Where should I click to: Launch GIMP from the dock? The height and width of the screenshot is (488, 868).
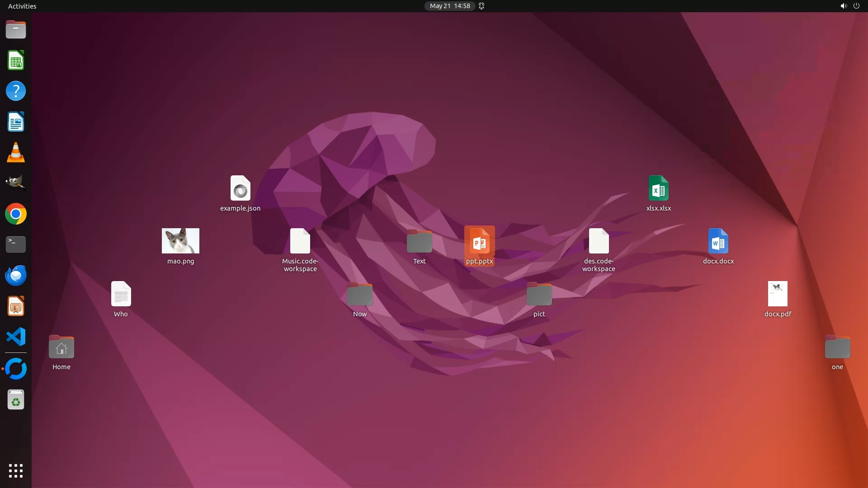click(16, 183)
